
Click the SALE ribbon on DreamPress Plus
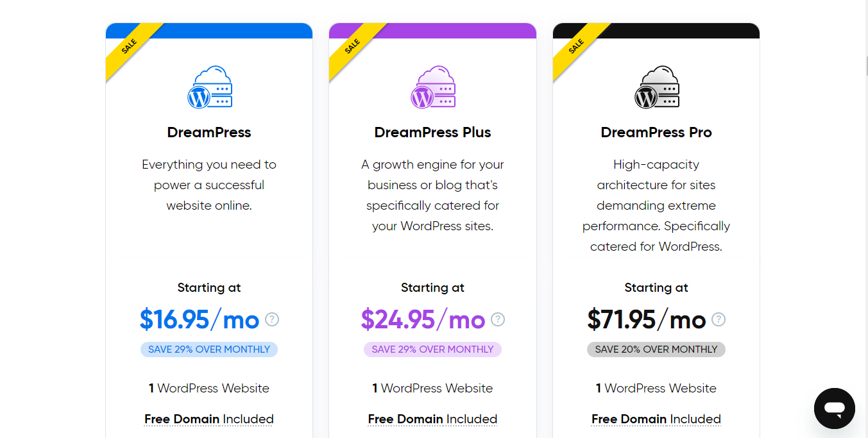[x=354, y=49]
